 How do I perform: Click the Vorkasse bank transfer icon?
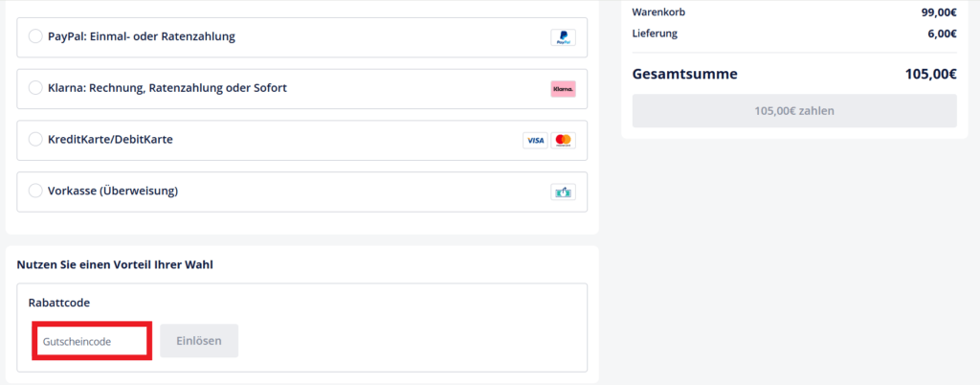(x=563, y=192)
